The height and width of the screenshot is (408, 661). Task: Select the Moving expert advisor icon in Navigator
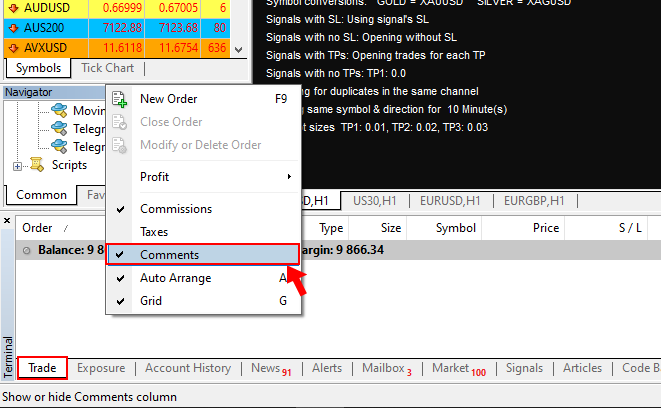58,110
